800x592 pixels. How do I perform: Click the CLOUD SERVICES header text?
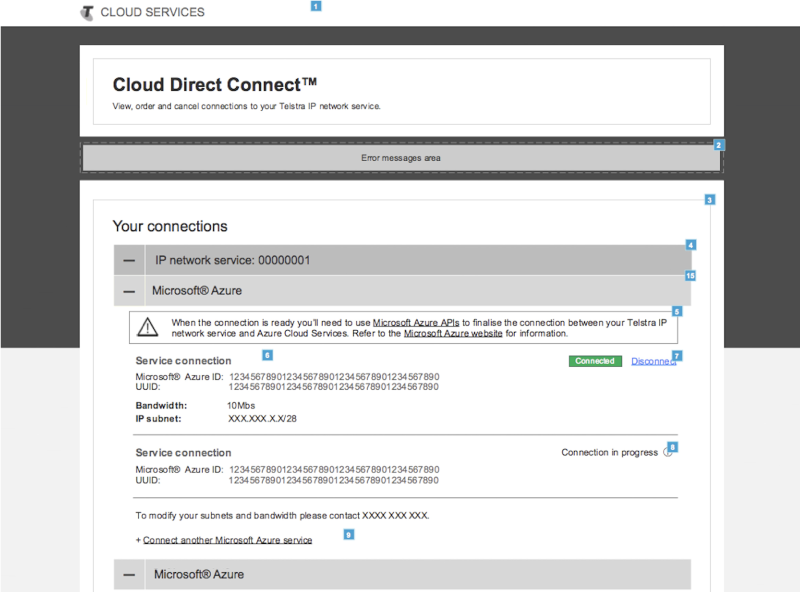click(x=152, y=12)
